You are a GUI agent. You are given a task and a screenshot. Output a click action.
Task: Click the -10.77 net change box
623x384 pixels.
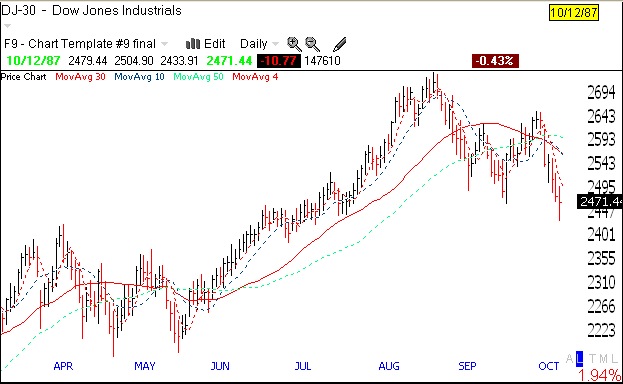coord(279,61)
